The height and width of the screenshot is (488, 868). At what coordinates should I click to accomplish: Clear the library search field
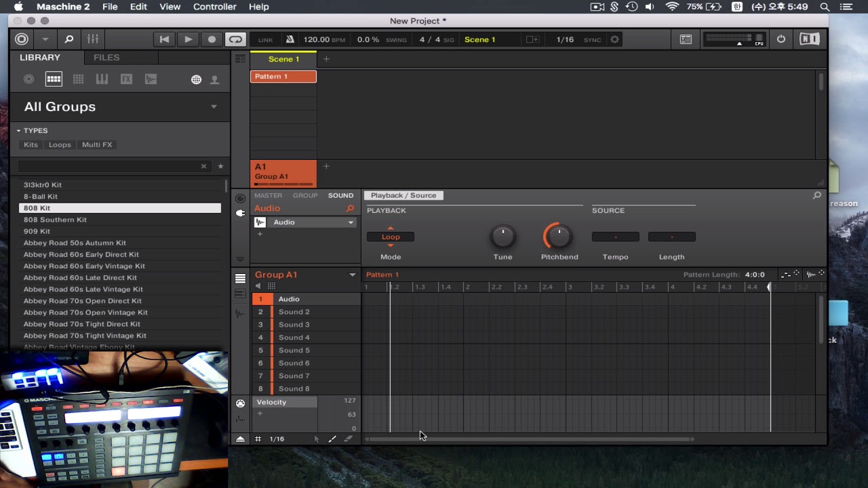pos(203,166)
